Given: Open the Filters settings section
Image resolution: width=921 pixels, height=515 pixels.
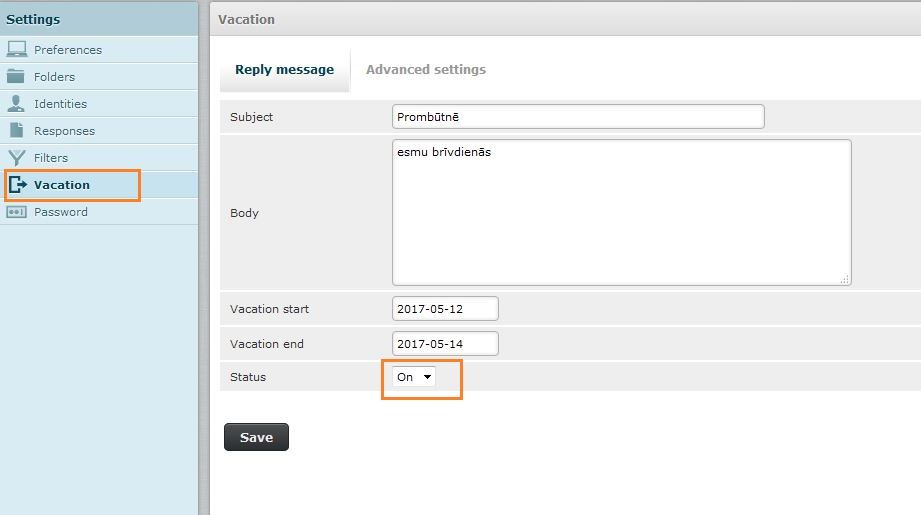Looking at the screenshot, I should click(51, 158).
